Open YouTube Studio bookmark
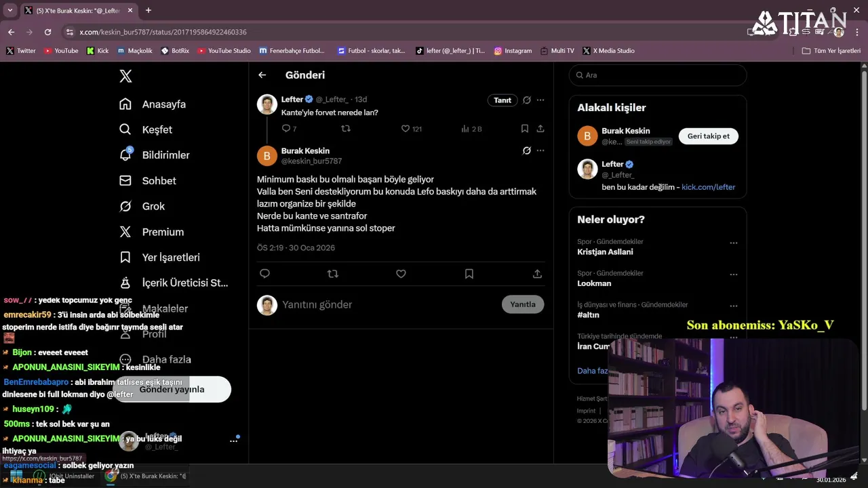868x488 pixels. [x=224, y=51]
